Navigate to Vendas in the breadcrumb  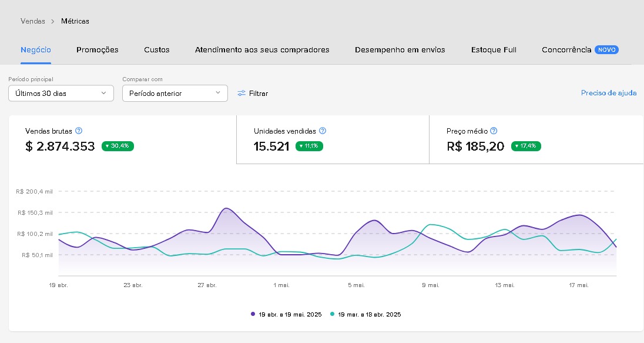33,21
